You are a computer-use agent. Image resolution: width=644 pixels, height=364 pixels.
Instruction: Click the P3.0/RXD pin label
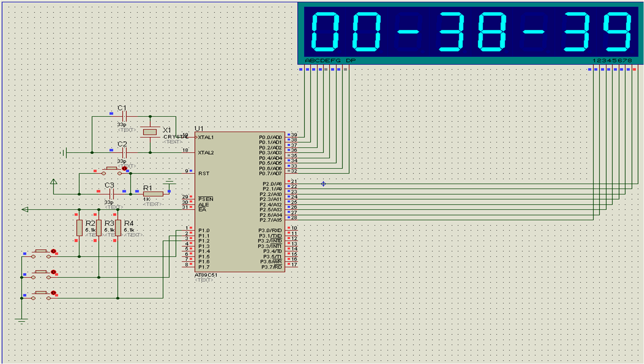coord(270,231)
